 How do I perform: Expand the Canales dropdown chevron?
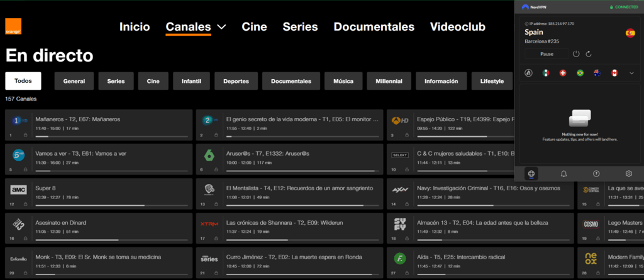221,26
